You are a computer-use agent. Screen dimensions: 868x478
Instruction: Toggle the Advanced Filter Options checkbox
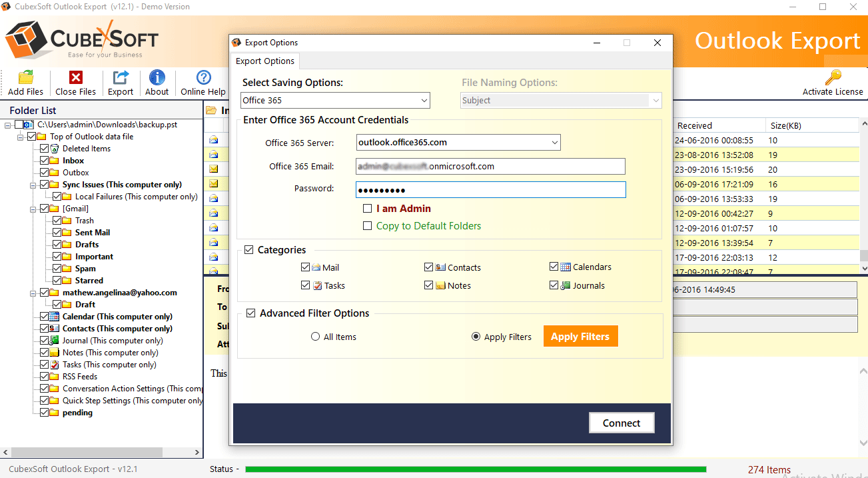pos(250,313)
